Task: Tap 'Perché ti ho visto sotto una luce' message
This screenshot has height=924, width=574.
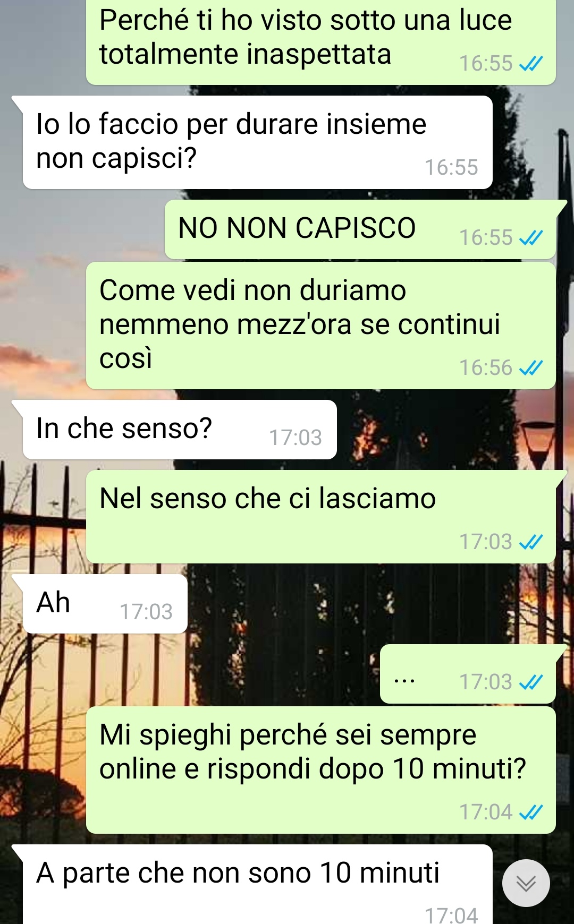Action: 321,42
